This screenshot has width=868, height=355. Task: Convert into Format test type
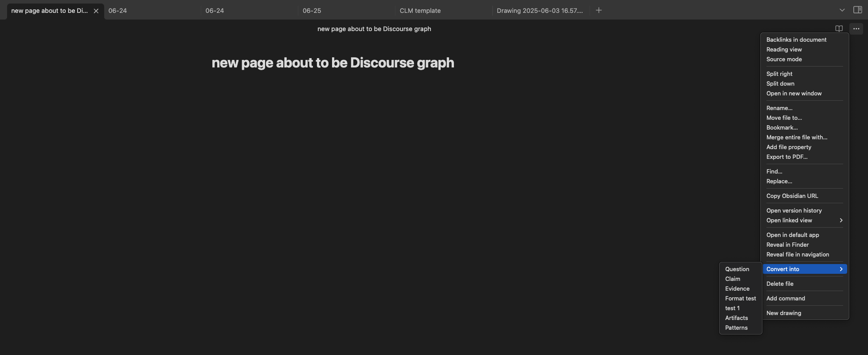click(740, 298)
